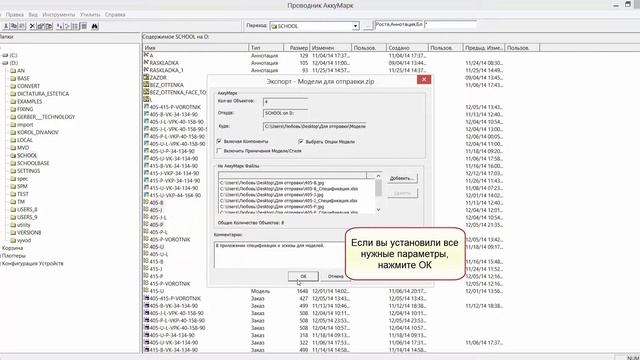Click OK in the Export dialog
This screenshot has width=640, height=360.
tap(303, 276)
